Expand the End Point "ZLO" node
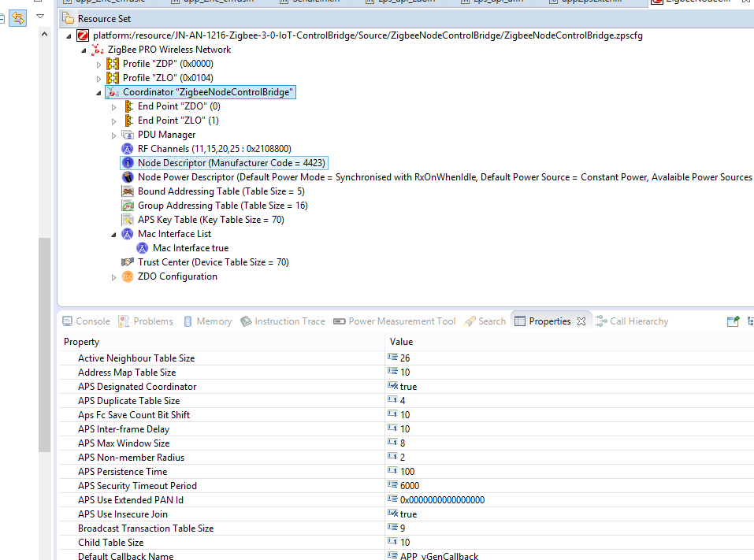754x560 pixels. click(x=113, y=121)
